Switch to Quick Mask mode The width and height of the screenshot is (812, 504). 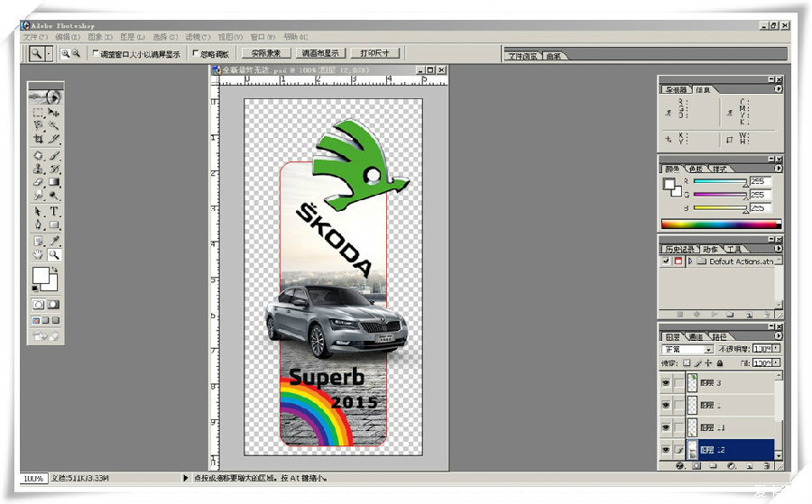53,305
